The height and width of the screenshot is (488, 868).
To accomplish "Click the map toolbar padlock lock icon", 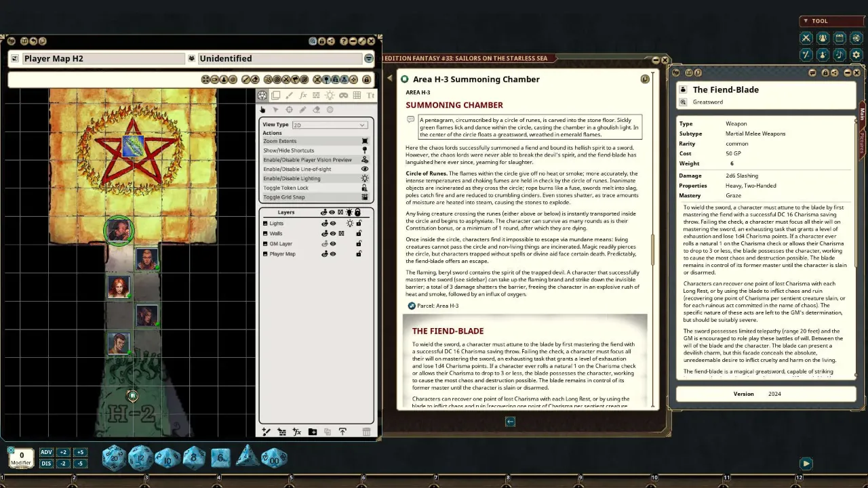I will click(367, 79).
